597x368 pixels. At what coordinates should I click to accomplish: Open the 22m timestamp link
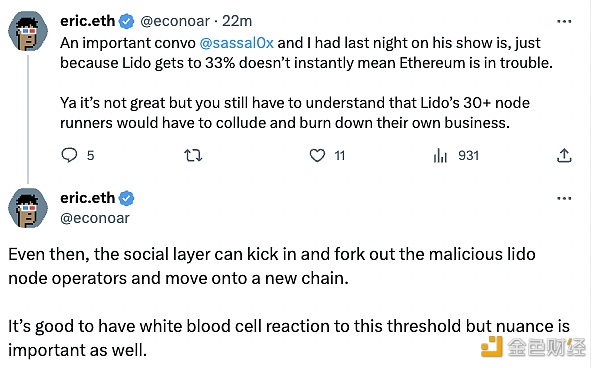[x=237, y=21]
